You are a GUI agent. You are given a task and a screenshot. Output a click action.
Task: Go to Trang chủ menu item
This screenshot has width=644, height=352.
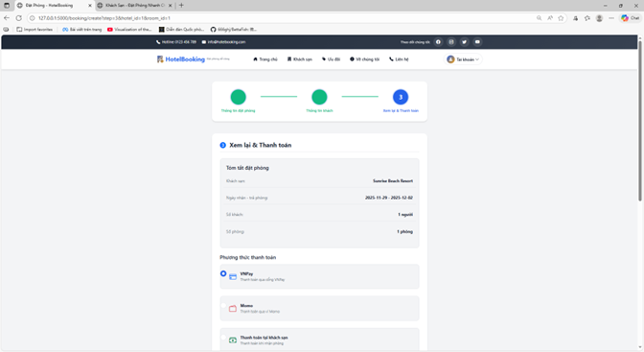point(265,59)
